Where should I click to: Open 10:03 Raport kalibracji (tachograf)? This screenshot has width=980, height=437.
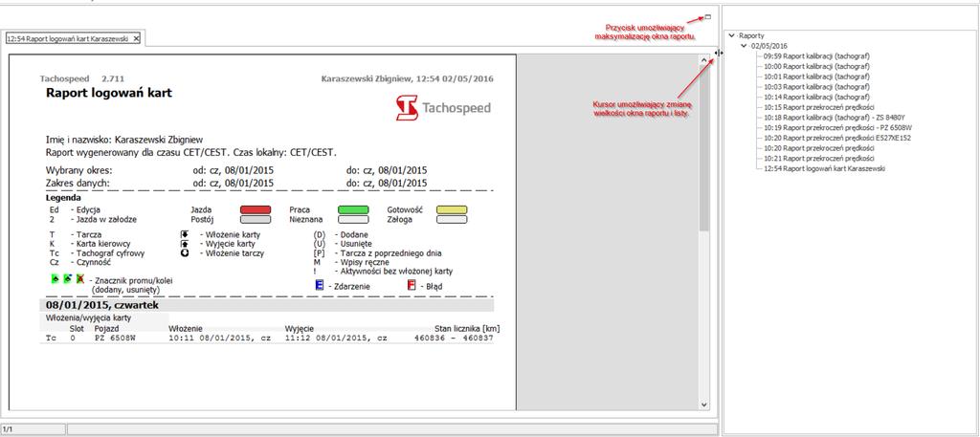[816, 87]
